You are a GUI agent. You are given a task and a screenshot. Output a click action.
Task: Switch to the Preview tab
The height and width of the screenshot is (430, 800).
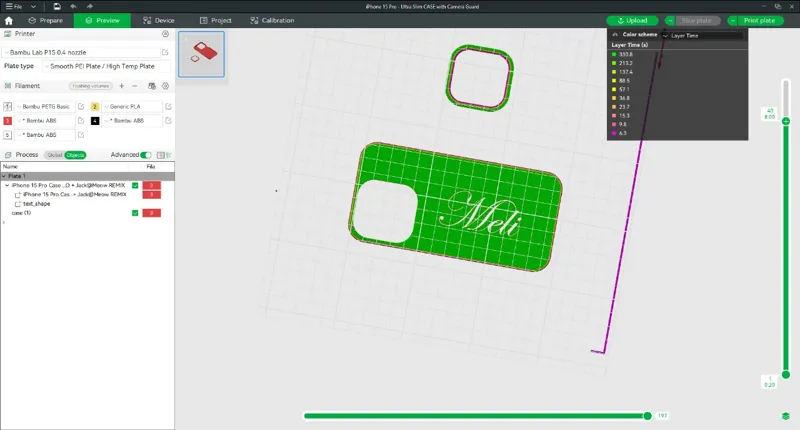click(102, 21)
